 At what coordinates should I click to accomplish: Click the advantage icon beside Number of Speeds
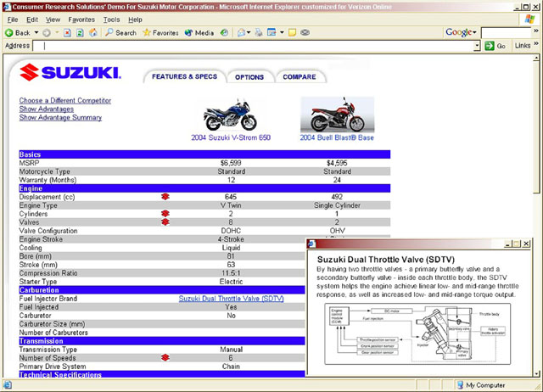[165, 357]
